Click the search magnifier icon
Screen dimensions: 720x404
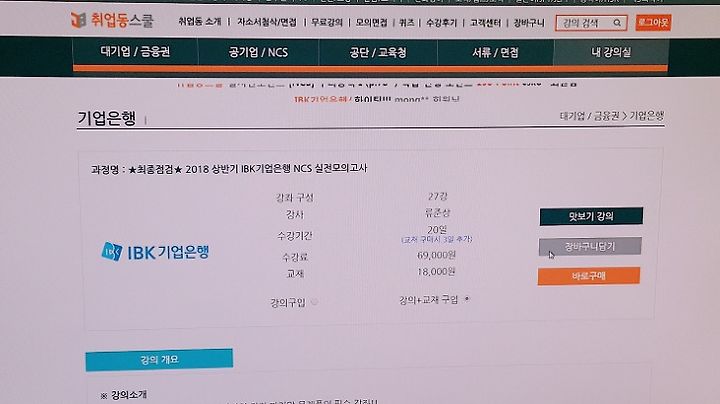(x=617, y=22)
